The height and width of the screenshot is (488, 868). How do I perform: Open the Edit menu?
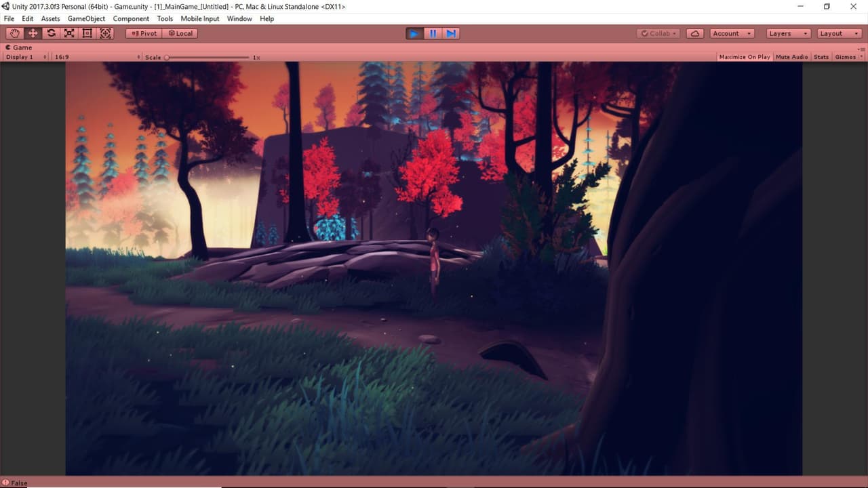click(x=28, y=18)
